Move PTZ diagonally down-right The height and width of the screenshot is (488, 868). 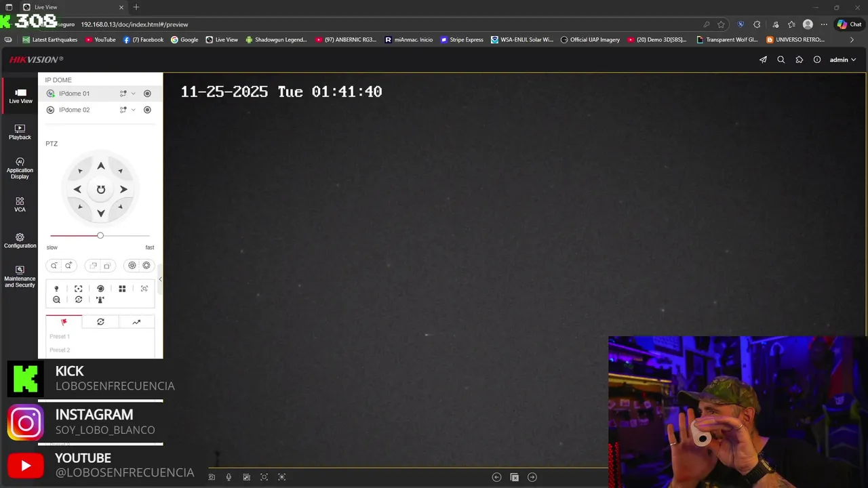(x=120, y=207)
